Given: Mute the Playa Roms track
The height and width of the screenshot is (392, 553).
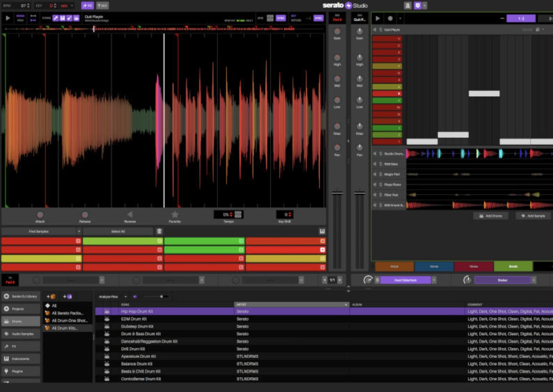Looking at the screenshot, I should tap(375, 184).
